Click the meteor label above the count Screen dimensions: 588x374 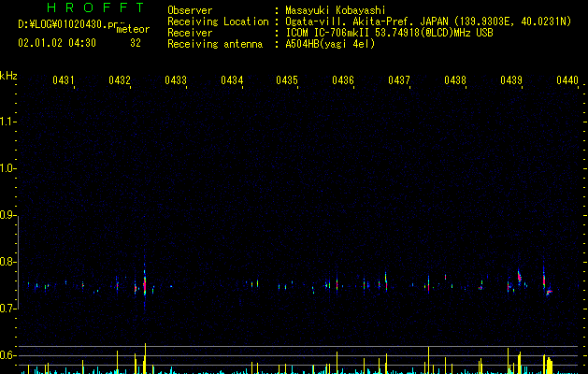coord(133,29)
